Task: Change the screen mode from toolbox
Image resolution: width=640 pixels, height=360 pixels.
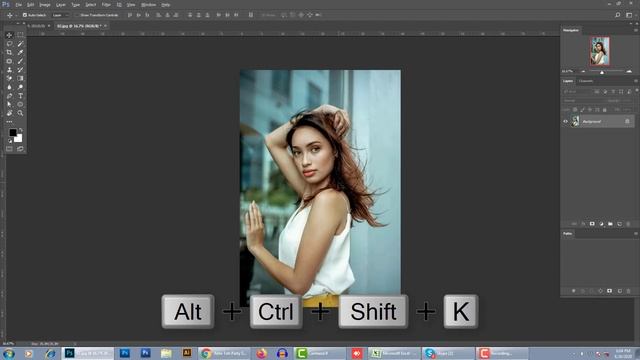Action: tap(20, 149)
